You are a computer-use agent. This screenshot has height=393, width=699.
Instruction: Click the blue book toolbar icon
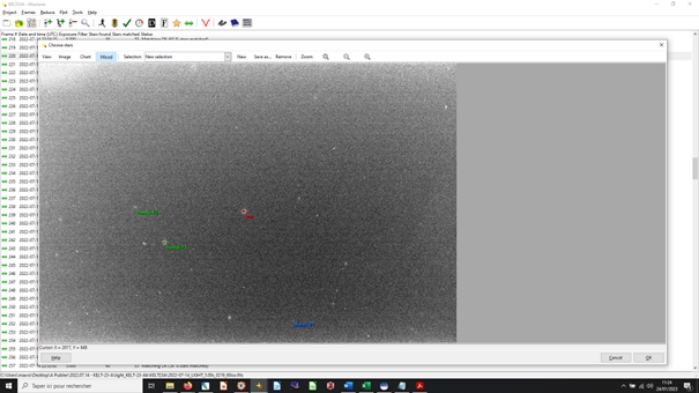[234, 23]
